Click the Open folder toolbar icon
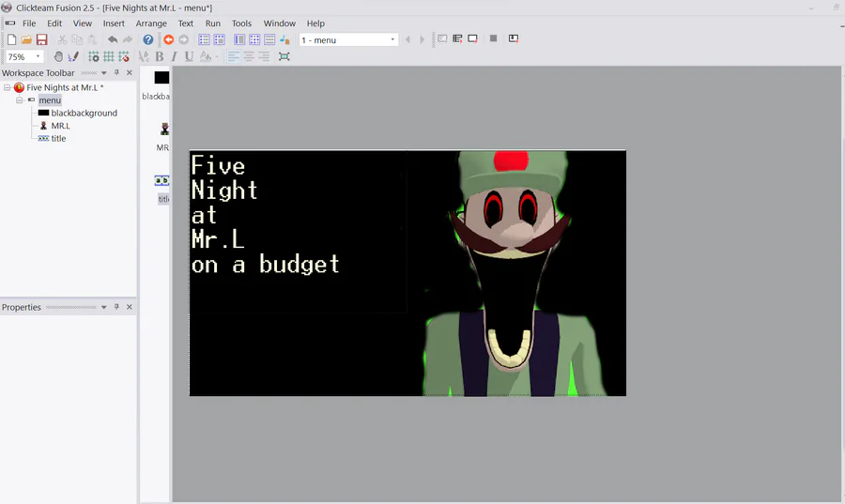Image resolution: width=845 pixels, height=504 pixels. coord(26,39)
